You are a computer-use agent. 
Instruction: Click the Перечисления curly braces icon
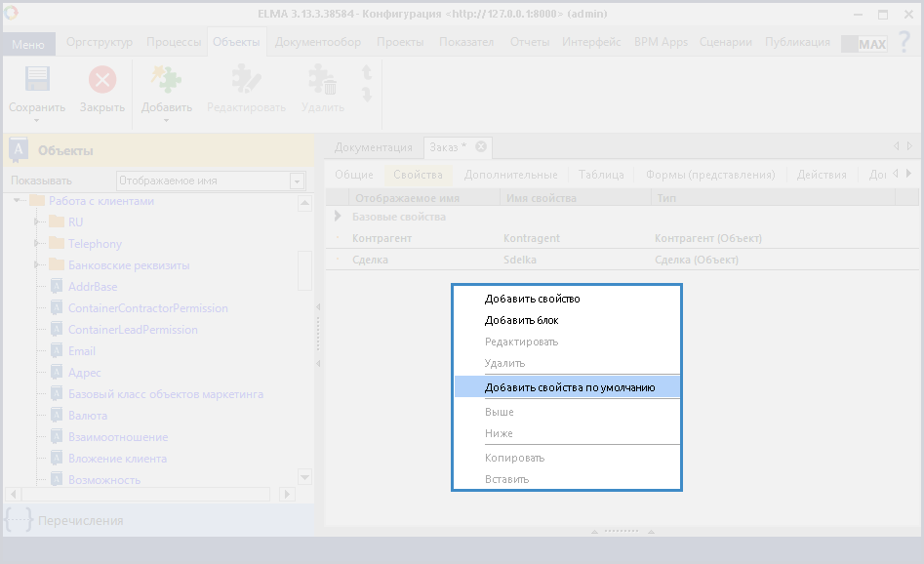click(x=19, y=520)
